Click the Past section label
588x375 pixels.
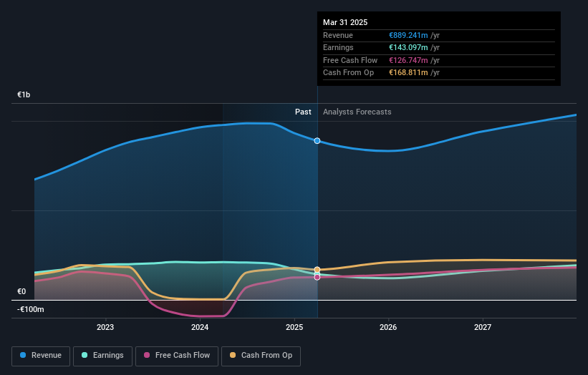303,112
